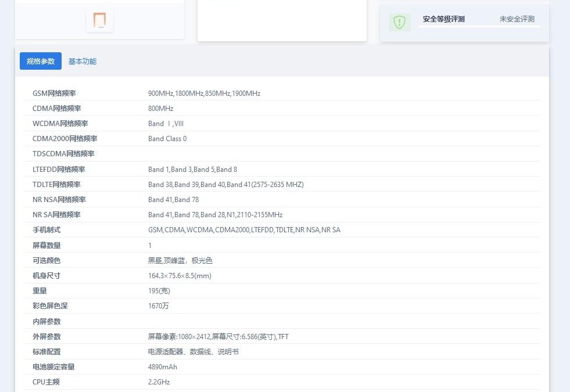Open the phone image thumbnail
570x392 pixels.
point(100,20)
